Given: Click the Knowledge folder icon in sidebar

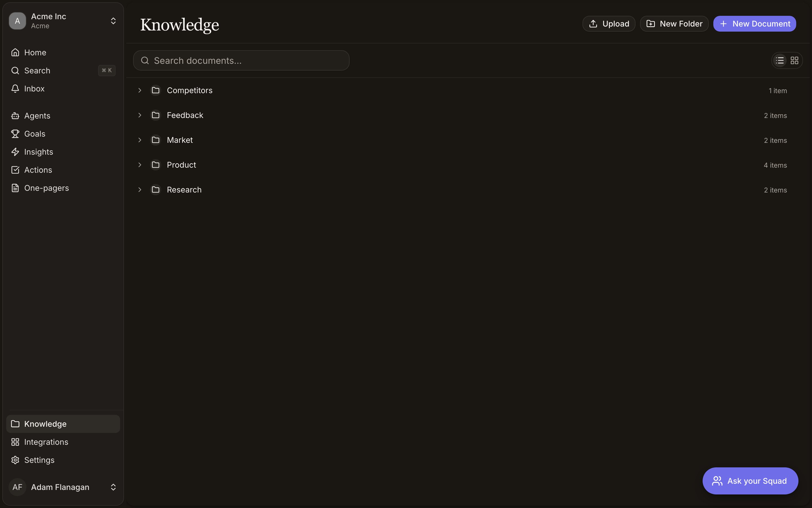Looking at the screenshot, I should point(15,424).
